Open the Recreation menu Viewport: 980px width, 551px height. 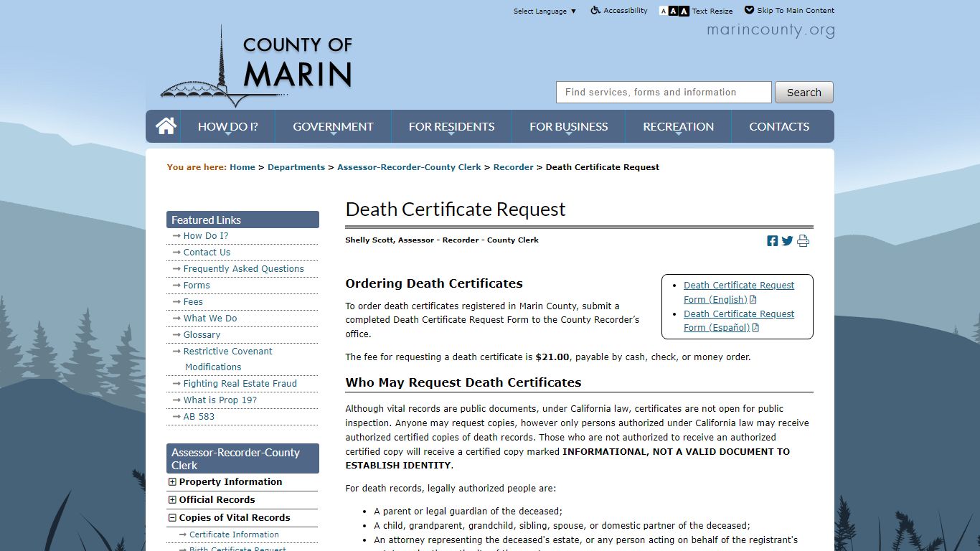pos(678,126)
